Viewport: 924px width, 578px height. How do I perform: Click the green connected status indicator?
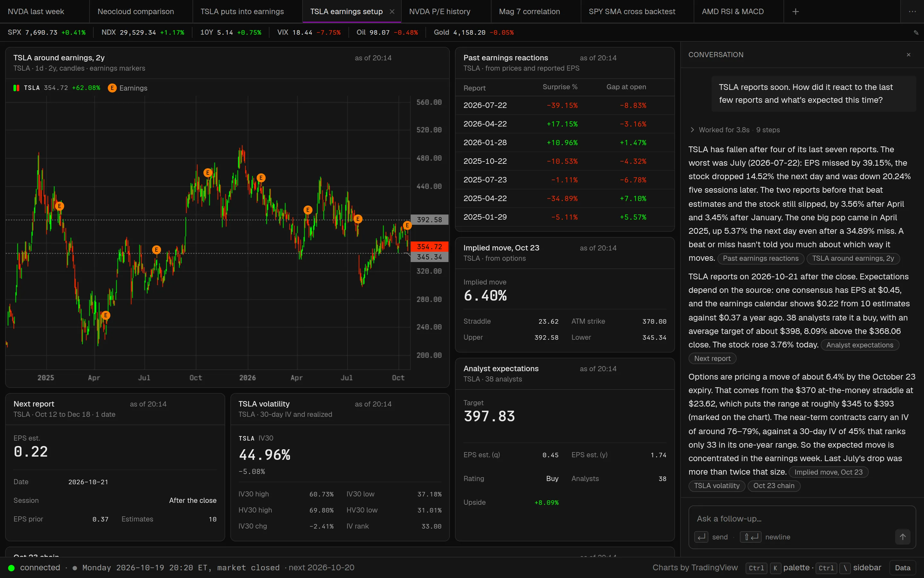[x=12, y=568]
